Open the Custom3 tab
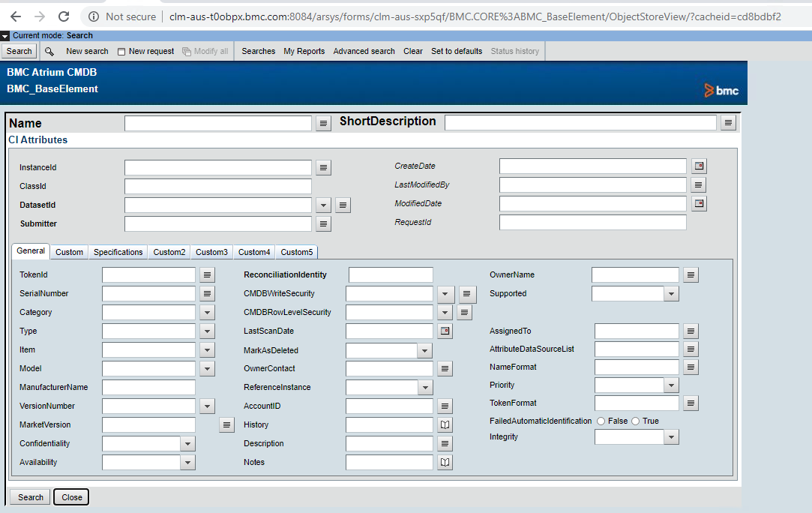This screenshot has width=812, height=513. coord(211,252)
